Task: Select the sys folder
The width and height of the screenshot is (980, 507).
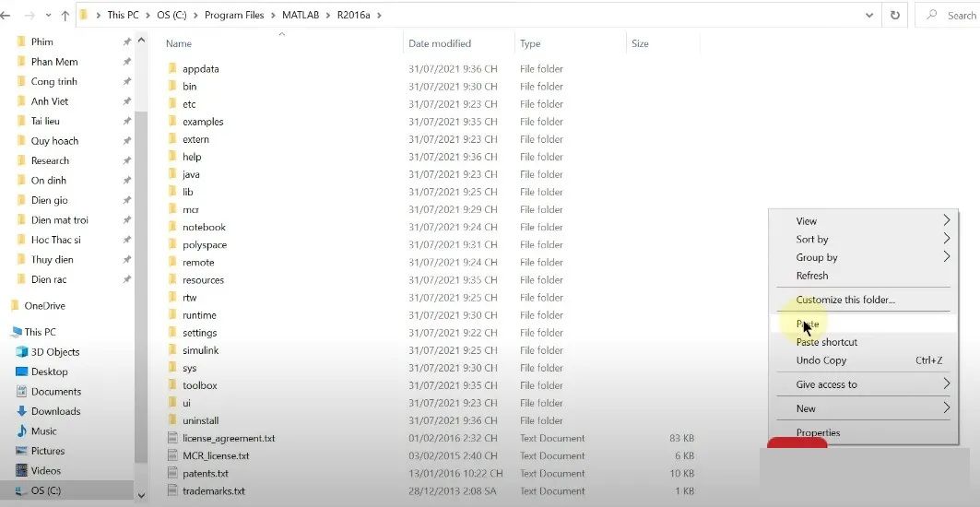Action: click(189, 368)
